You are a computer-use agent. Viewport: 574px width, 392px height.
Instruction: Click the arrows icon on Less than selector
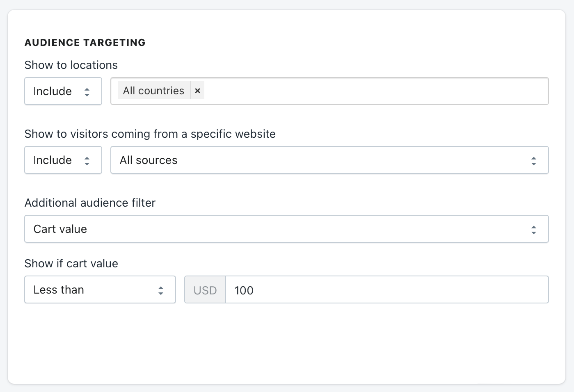[x=161, y=290]
